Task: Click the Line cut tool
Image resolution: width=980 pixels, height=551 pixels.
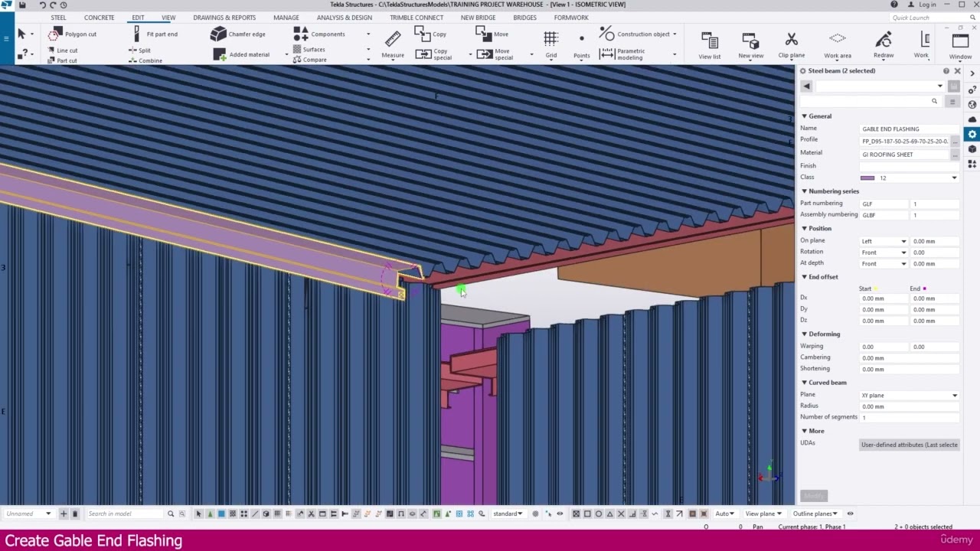Action: pos(62,51)
